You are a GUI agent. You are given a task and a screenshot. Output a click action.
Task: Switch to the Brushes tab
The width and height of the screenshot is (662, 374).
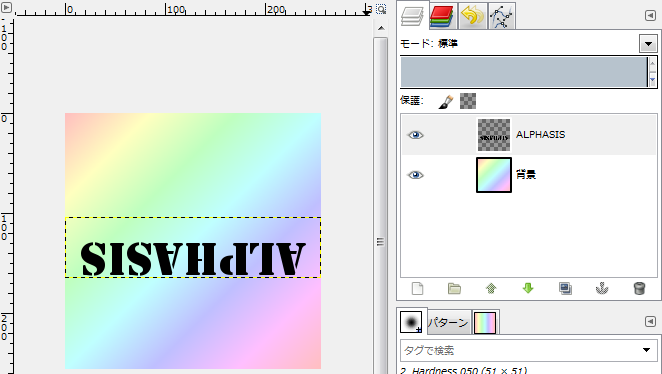coord(411,322)
